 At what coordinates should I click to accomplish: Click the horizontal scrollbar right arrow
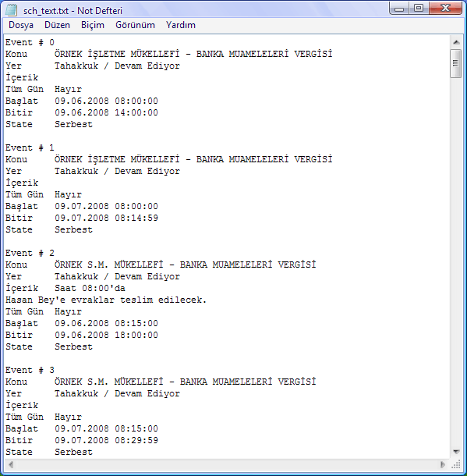(x=442, y=464)
